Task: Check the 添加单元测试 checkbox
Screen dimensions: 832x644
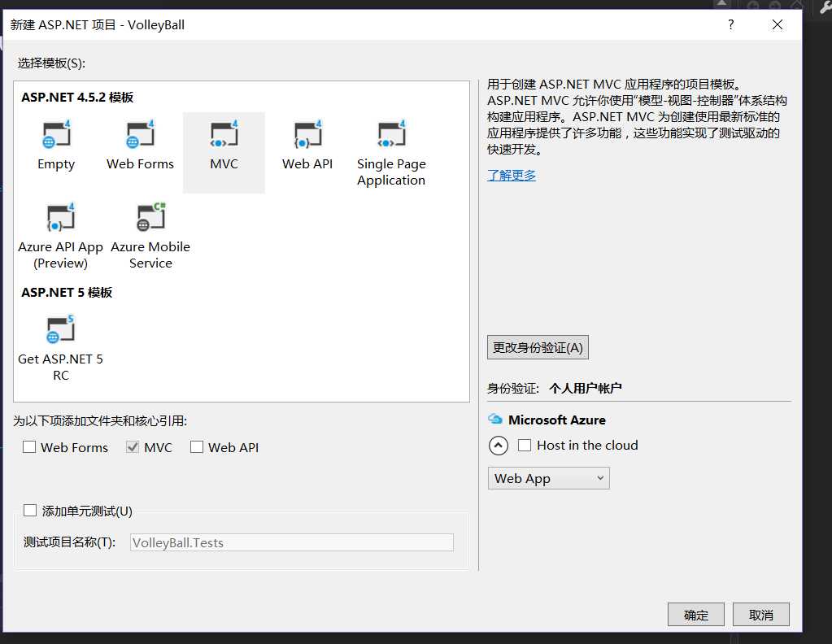Action: [30, 511]
